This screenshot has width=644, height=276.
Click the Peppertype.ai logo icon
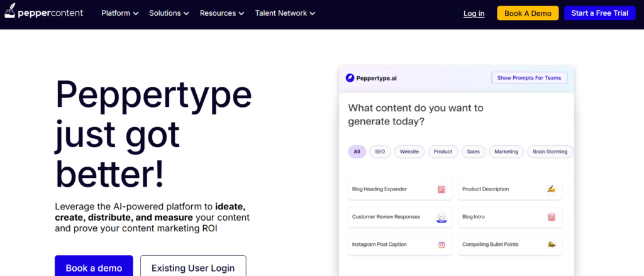click(x=350, y=79)
